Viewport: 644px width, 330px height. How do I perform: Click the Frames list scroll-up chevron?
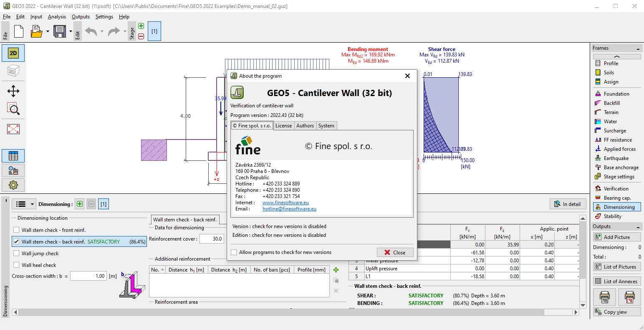(x=617, y=56)
